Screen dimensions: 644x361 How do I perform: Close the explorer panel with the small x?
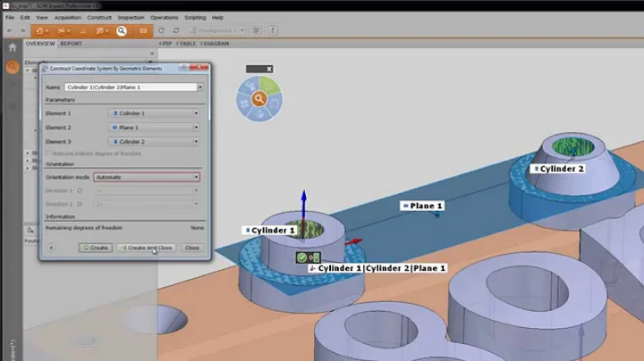pos(152,54)
